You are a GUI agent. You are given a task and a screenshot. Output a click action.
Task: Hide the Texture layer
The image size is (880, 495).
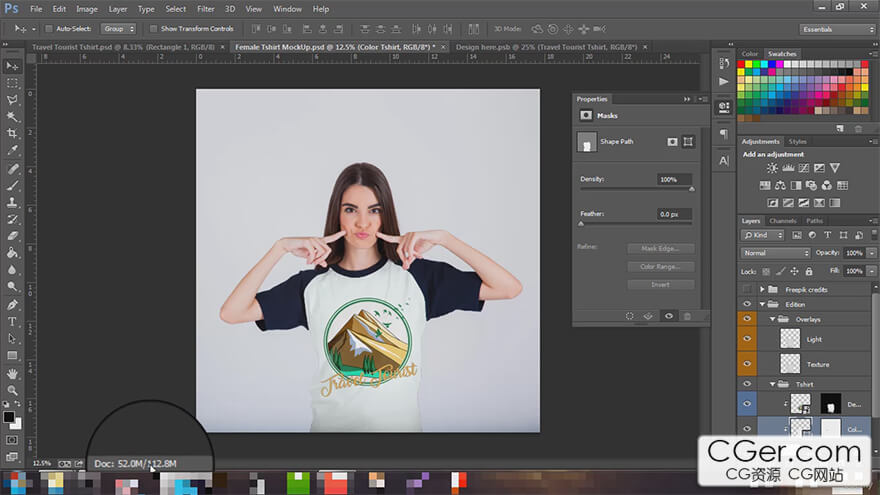coord(746,364)
